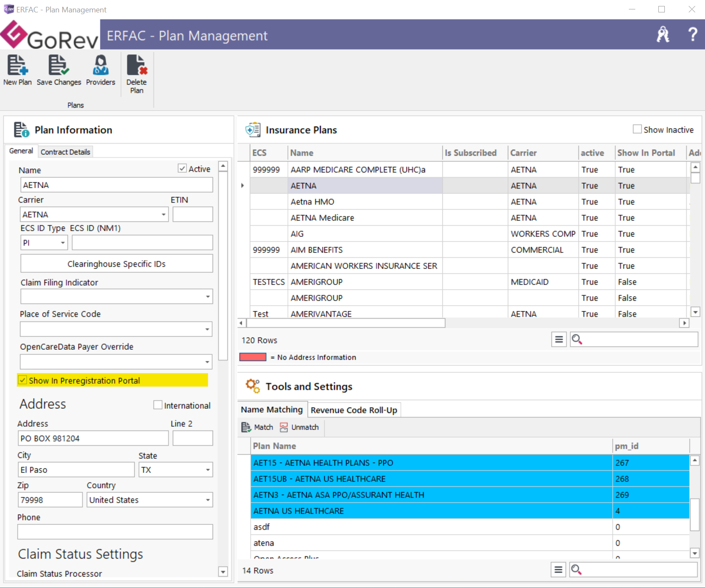The width and height of the screenshot is (705, 588).
Task: Toggle Show In Preregistration Portal checkbox
Action: pyautogui.click(x=23, y=380)
